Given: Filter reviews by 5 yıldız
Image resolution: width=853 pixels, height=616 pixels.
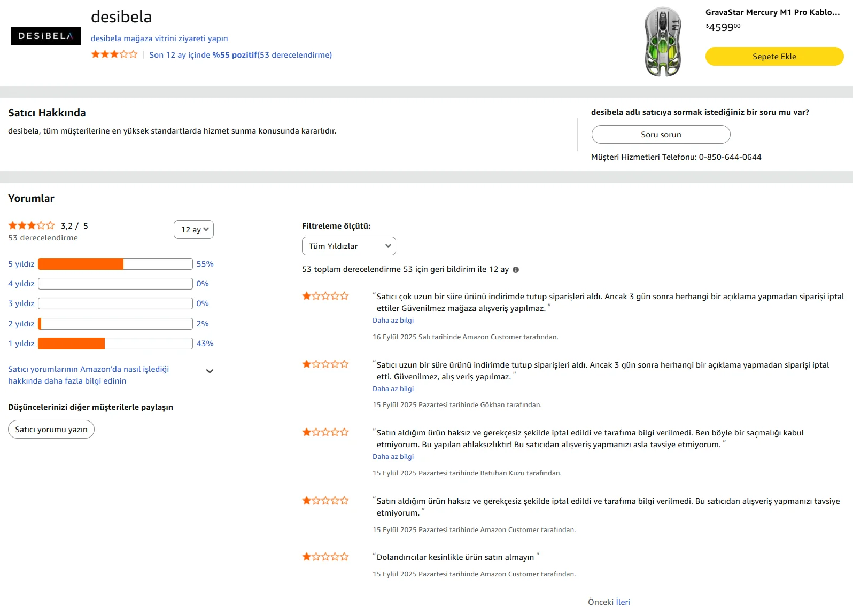Looking at the screenshot, I should tap(21, 264).
